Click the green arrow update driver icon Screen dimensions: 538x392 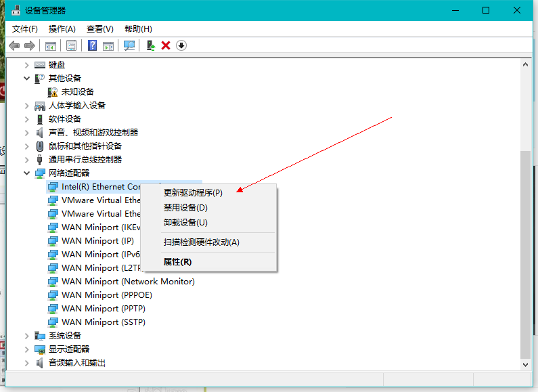(150, 45)
